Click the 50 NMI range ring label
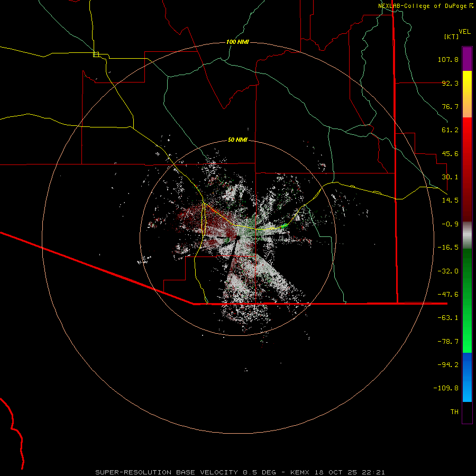Viewport: 476px width, 476px height. [237, 140]
